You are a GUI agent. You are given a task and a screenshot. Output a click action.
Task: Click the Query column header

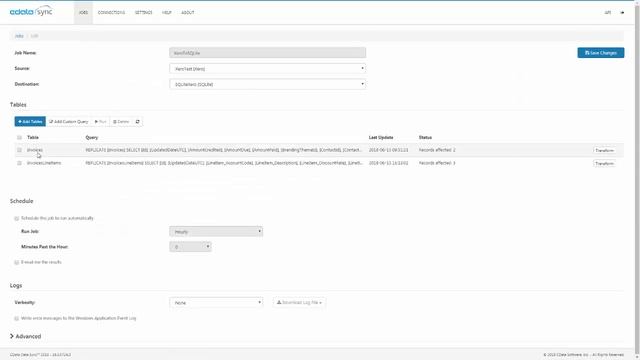click(92, 138)
